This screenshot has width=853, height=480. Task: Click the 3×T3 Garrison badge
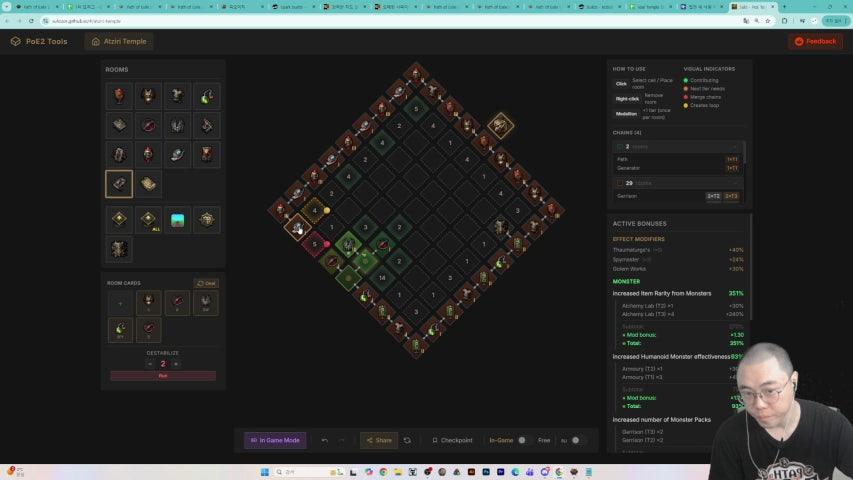(x=731, y=196)
